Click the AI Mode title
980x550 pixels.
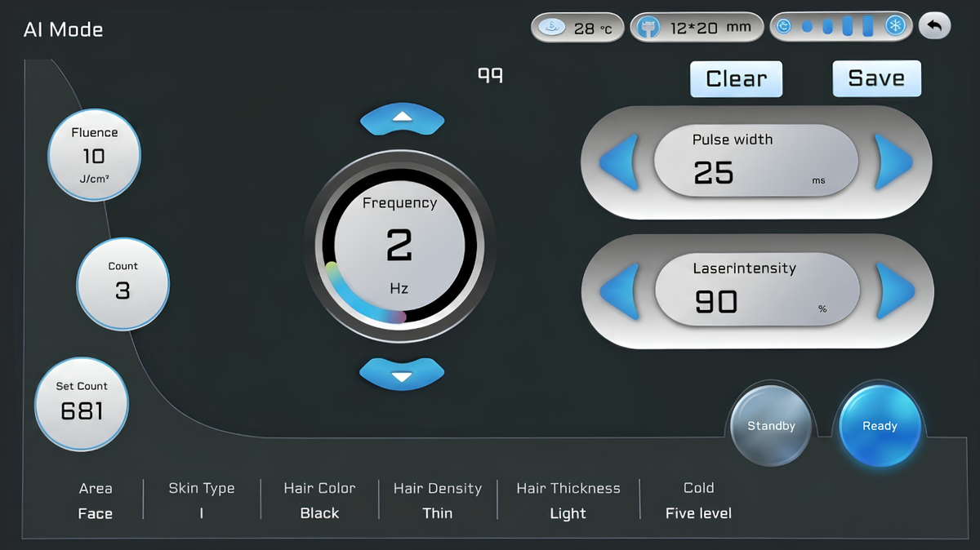click(x=64, y=30)
